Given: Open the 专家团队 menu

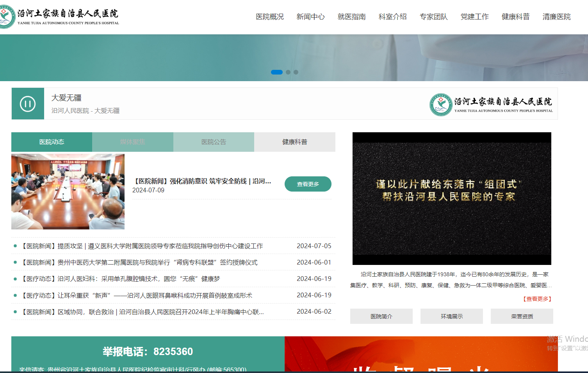Looking at the screenshot, I should tap(433, 17).
